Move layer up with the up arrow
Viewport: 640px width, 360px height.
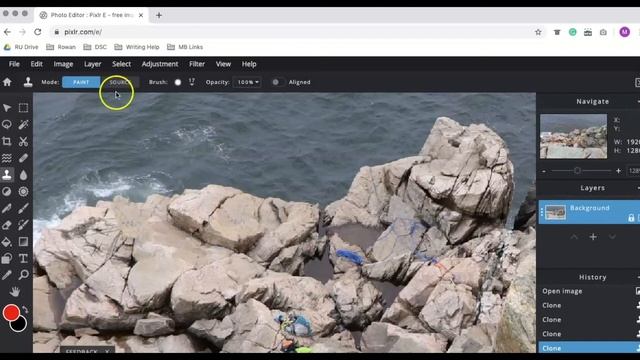[x=574, y=237]
